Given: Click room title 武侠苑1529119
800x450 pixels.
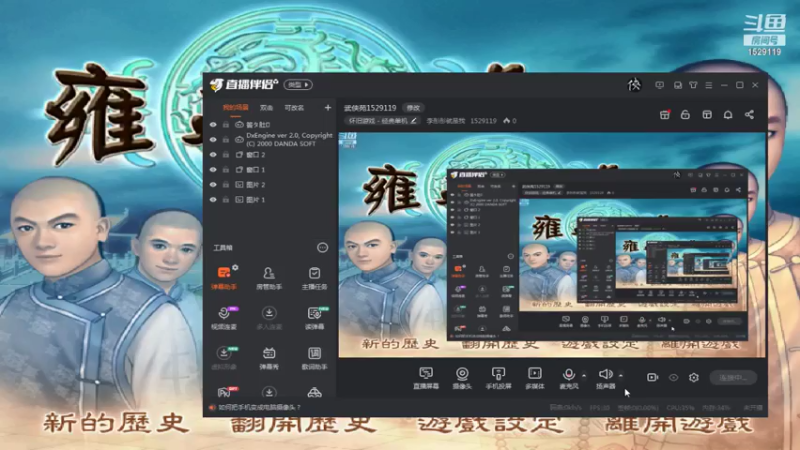Looking at the screenshot, I should point(370,108).
